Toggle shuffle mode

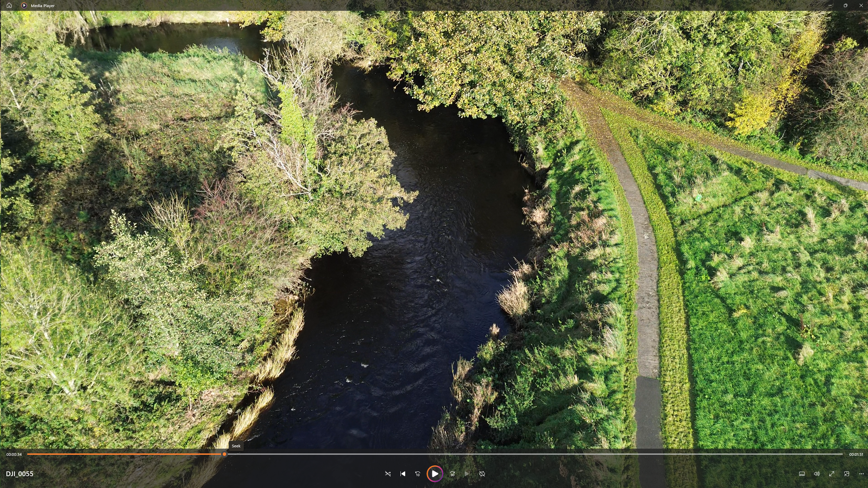point(388,474)
